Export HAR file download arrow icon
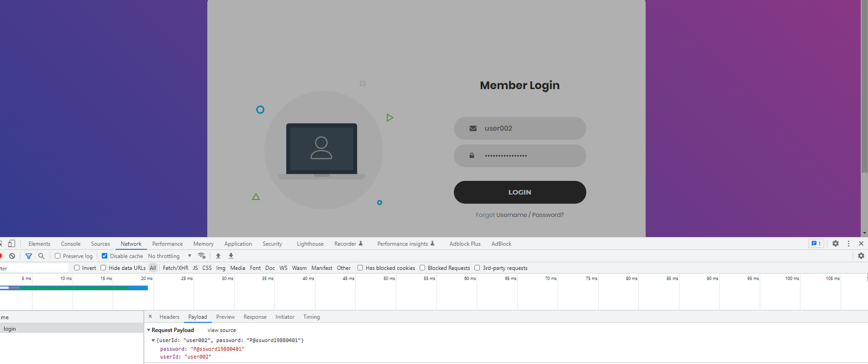The height and width of the screenshot is (364, 868). 231,256
